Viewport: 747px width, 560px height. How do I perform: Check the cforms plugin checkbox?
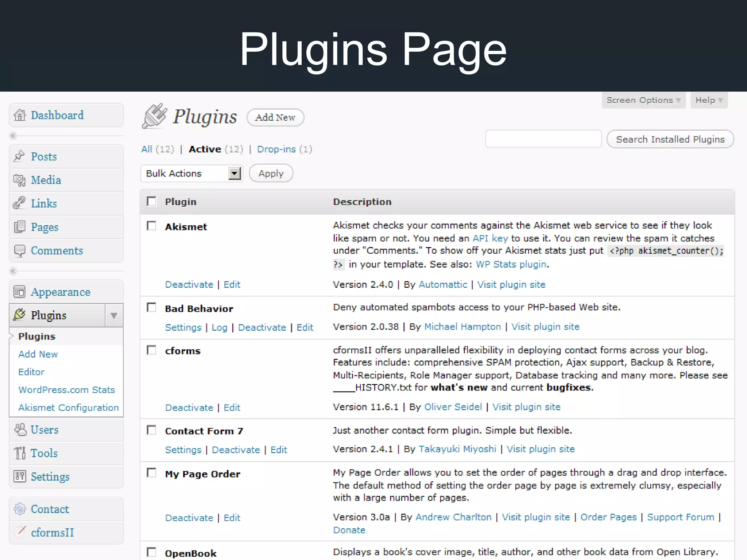coord(151,350)
